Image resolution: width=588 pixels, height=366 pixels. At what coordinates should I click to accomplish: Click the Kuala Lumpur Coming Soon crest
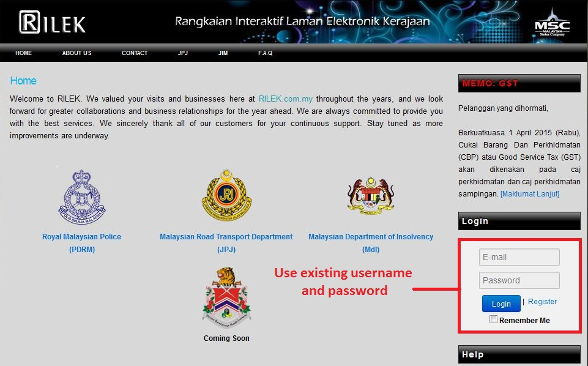point(226,297)
